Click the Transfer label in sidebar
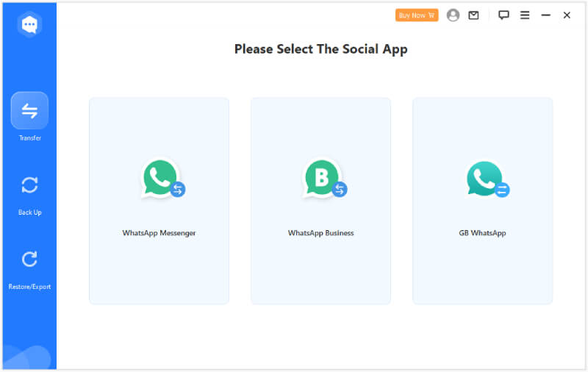588x372 pixels. click(x=30, y=138)
